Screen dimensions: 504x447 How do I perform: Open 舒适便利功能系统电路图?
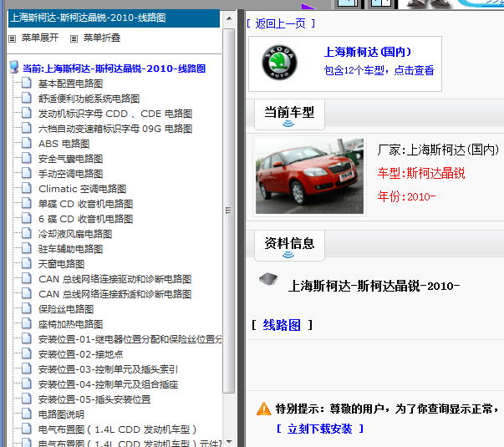point(89,99)
